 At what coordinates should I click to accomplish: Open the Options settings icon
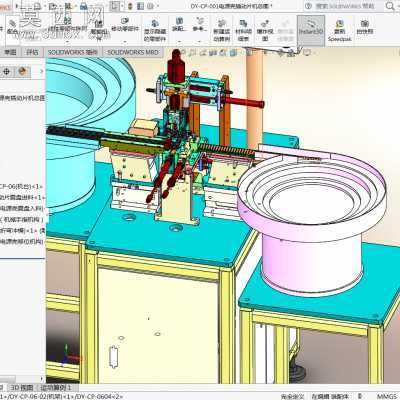pyautogui.click(x=150, y=6)
